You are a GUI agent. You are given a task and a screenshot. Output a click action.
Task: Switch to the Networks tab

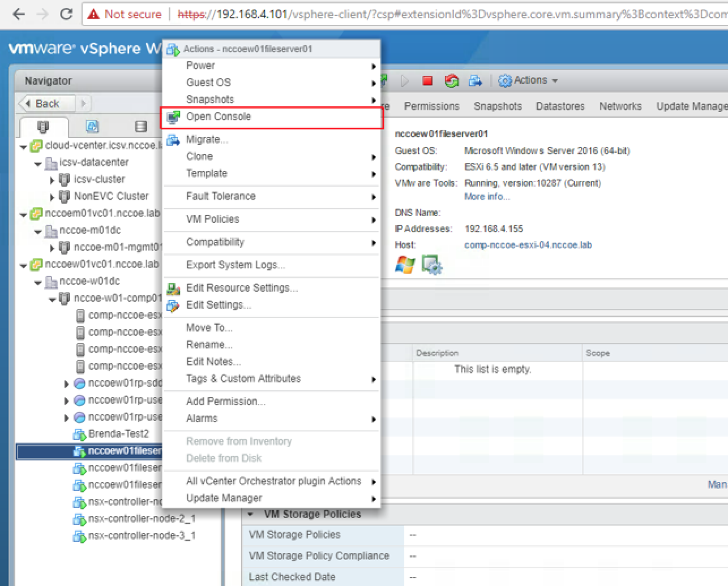tap(620, 106)
